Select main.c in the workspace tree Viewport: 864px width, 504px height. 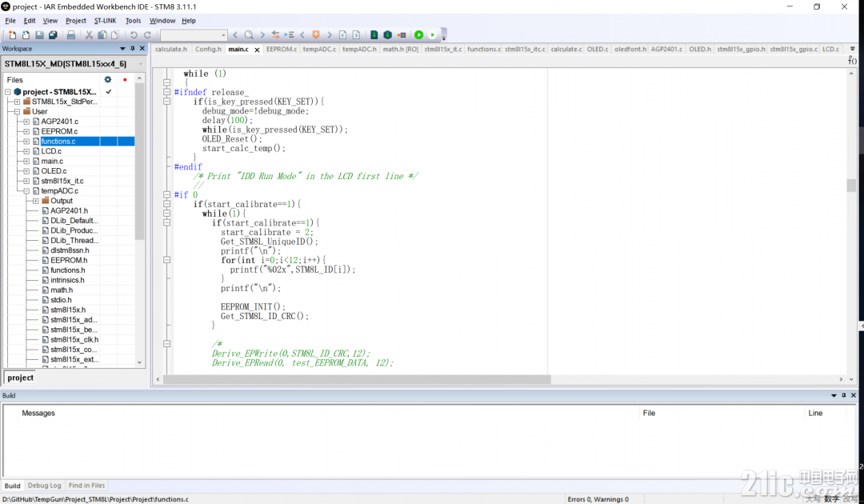[52, 162]
